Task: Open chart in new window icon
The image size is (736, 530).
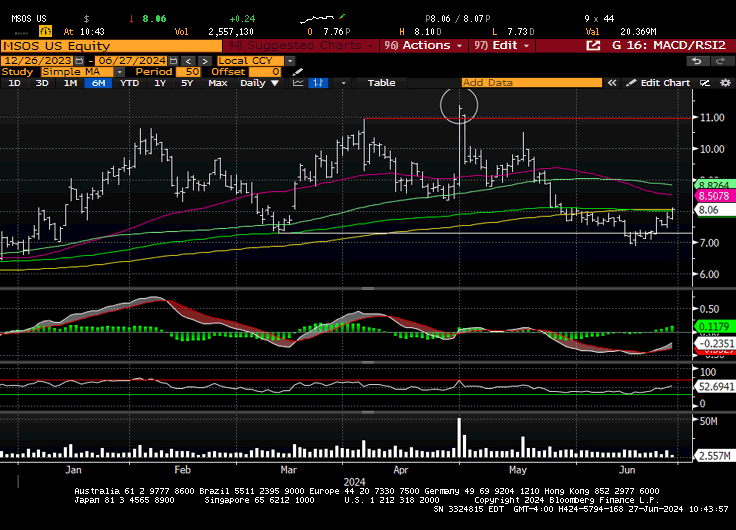Action: 593,46
